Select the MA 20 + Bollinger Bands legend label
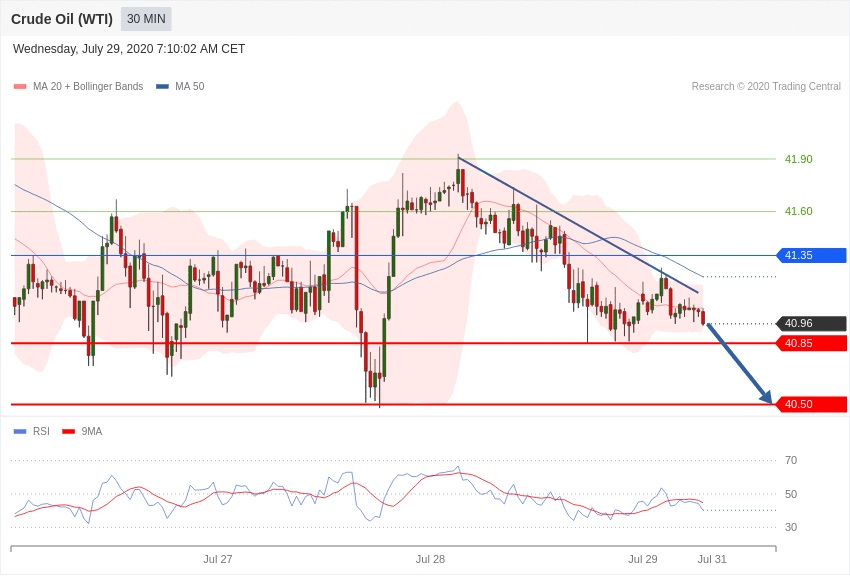Screen dimensions: 850x576 [x=88, y=86]
